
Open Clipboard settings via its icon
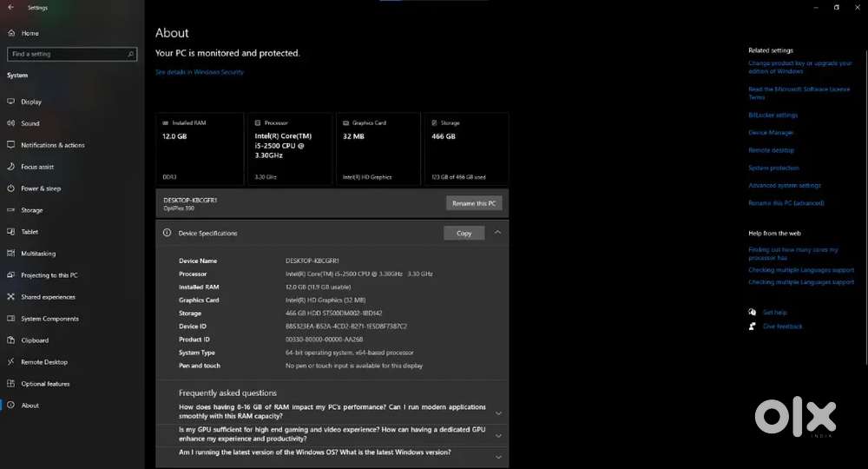pos(10,340)
